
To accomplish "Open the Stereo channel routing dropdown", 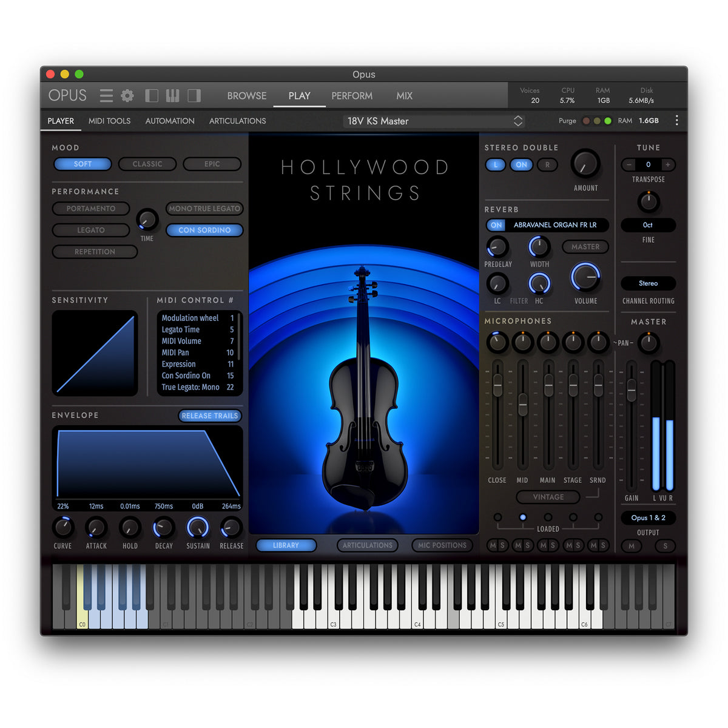I will click(x=648, y=283).
